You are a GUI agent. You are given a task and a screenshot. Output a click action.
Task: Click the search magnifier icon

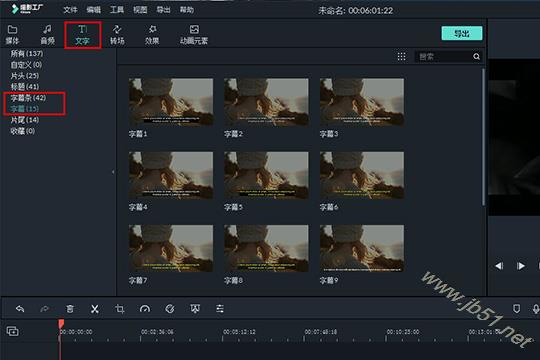(x=477, y=56)
